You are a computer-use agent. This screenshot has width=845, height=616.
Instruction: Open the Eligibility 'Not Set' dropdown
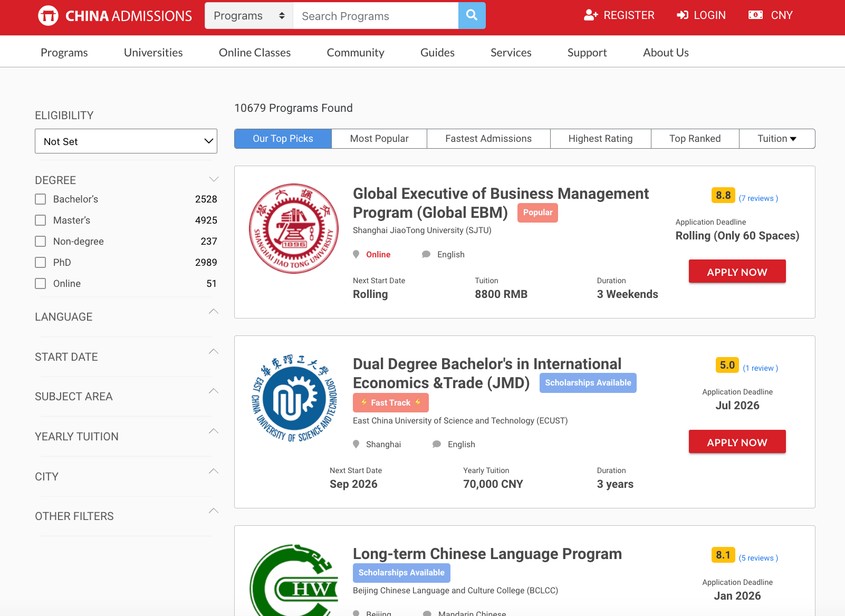pos(126,141)
